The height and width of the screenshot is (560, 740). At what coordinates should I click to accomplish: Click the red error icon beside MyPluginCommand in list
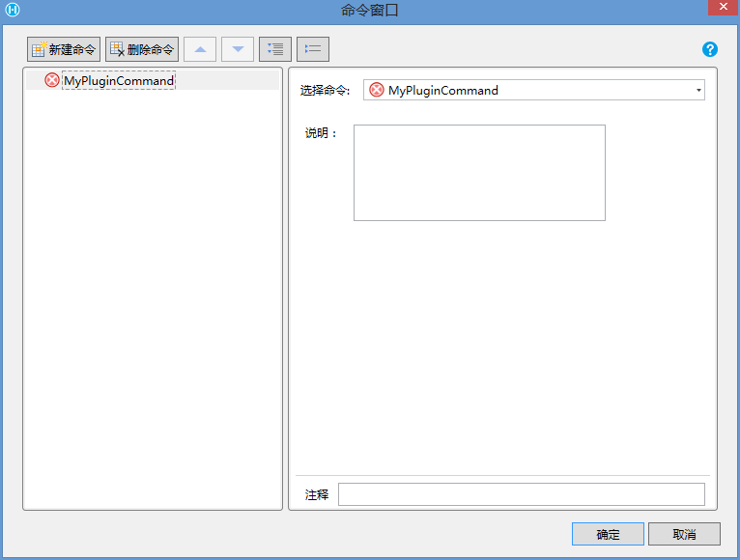coord(52,80)
